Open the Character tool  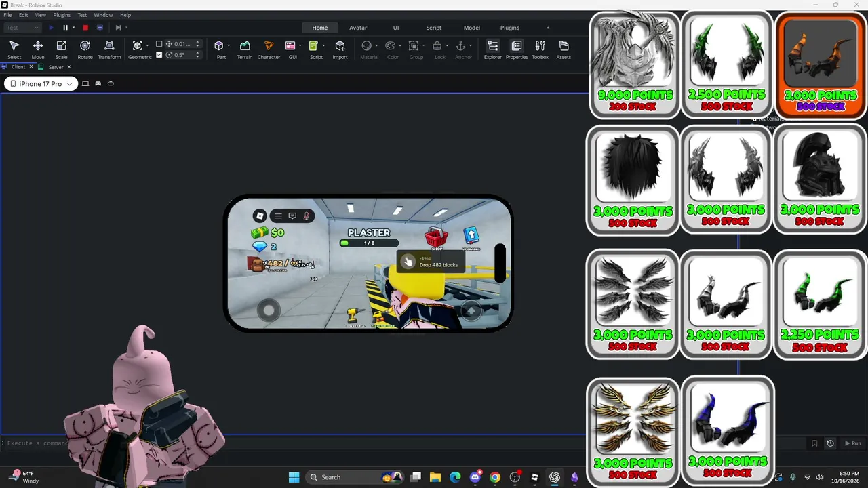coord(269,49)
